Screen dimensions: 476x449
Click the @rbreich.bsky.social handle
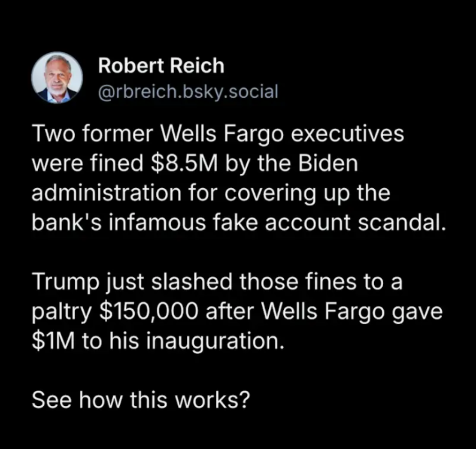click(x=188, y=92)
